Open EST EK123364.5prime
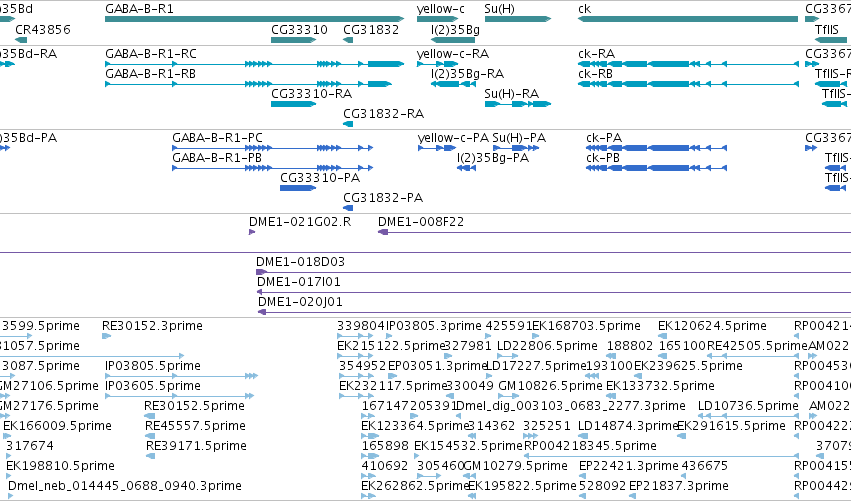This screenshot has width=851, height=501. point(415,426)
